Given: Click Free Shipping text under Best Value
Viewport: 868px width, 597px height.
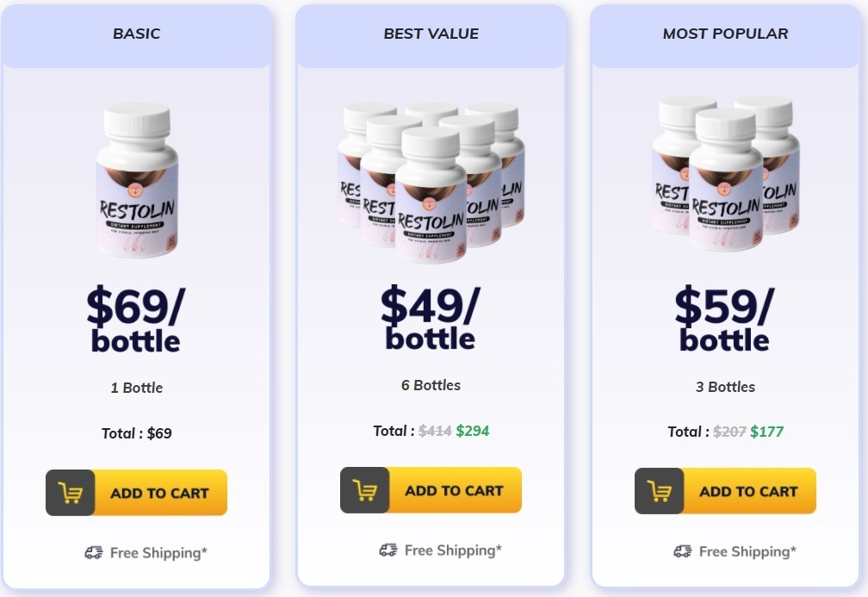Looking at the screenshot, I should click(453, 550).
